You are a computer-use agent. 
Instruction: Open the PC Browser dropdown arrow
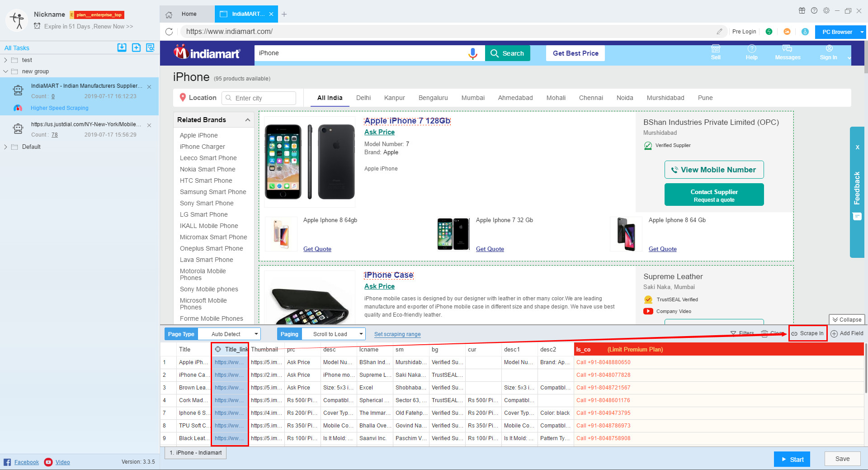pyautogui.click(x=862, y=32)
